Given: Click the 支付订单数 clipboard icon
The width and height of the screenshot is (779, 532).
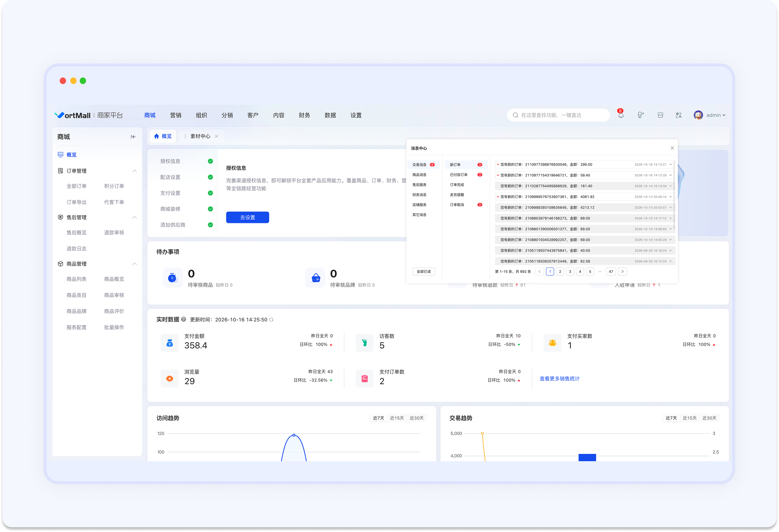Looking at the screenshot, I should pyautogui.click(x=364, y=379).
